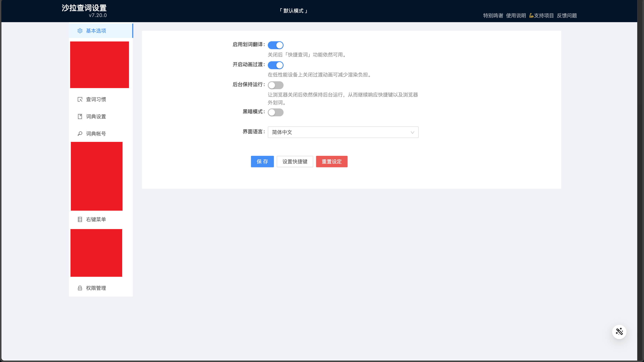Enable the 后台保持运行 switch
This screenshot has height=362, width=644.
tap(275, 85)
